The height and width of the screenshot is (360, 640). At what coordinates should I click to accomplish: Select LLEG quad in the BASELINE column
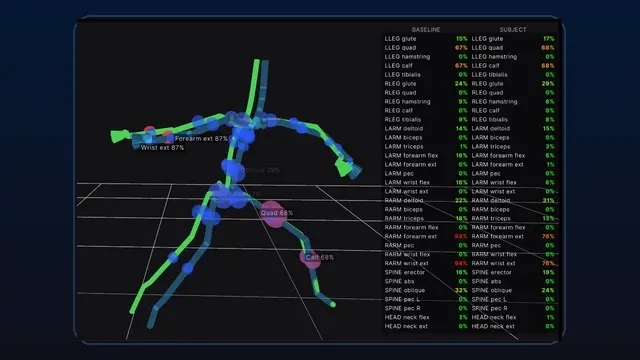tap(426, 48)
